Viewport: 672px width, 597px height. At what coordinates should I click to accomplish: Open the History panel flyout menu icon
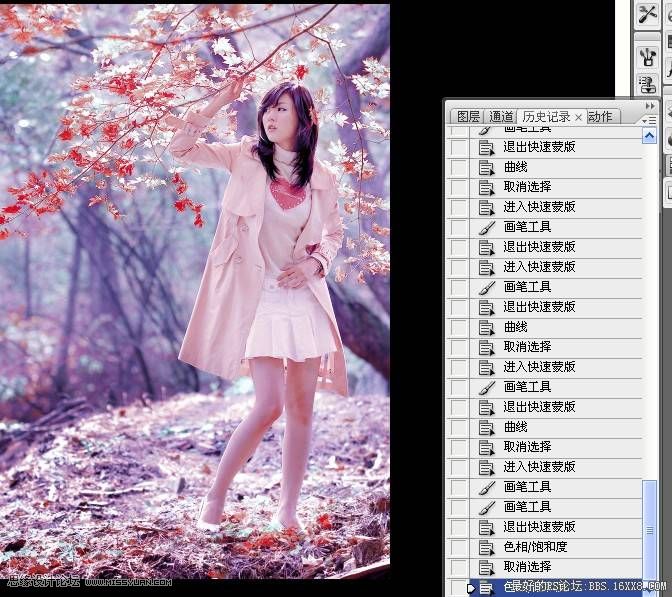click(x=649, y=120)
